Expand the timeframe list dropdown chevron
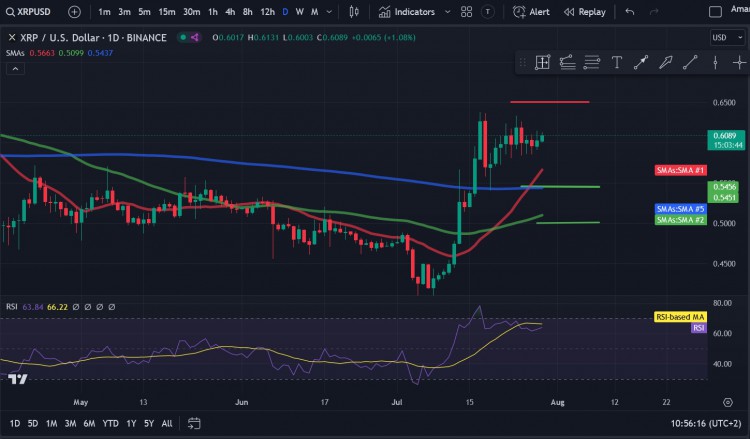Screen dimensions: 750x439 click(329, 11)
